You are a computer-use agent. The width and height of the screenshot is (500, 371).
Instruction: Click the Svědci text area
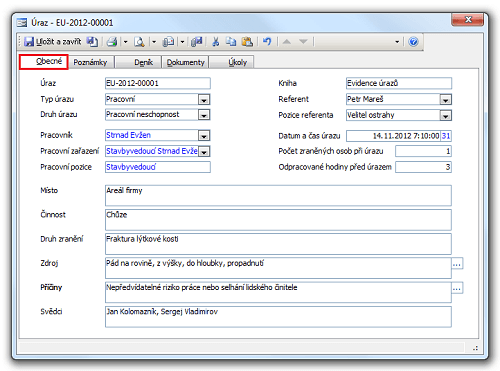278,316
